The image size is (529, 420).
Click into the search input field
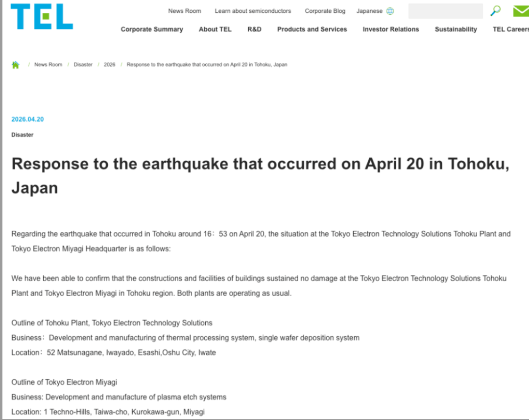tap(445, 11)
